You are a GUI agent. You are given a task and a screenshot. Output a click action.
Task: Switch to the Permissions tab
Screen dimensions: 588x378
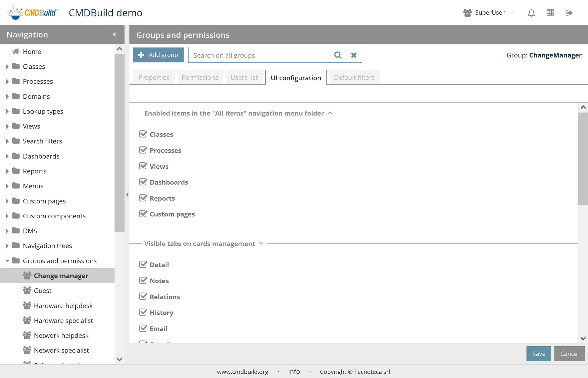coord(200,77)
